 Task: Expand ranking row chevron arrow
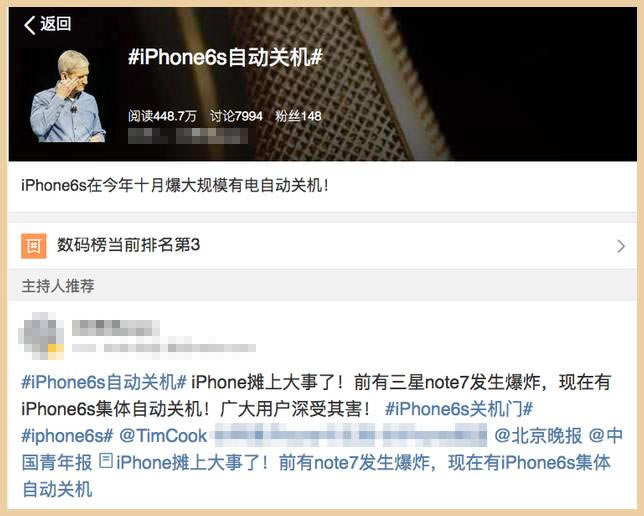pyautogui.click(x=621, y=246)
